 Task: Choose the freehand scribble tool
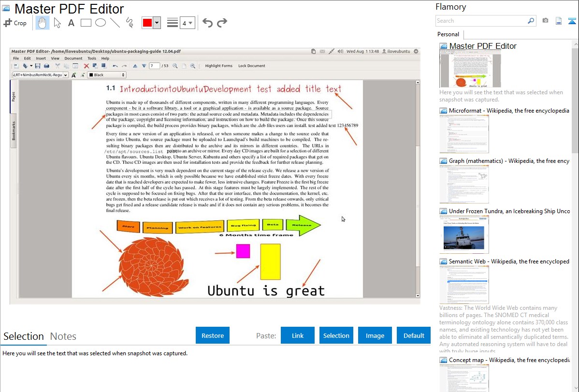point(130,23)
